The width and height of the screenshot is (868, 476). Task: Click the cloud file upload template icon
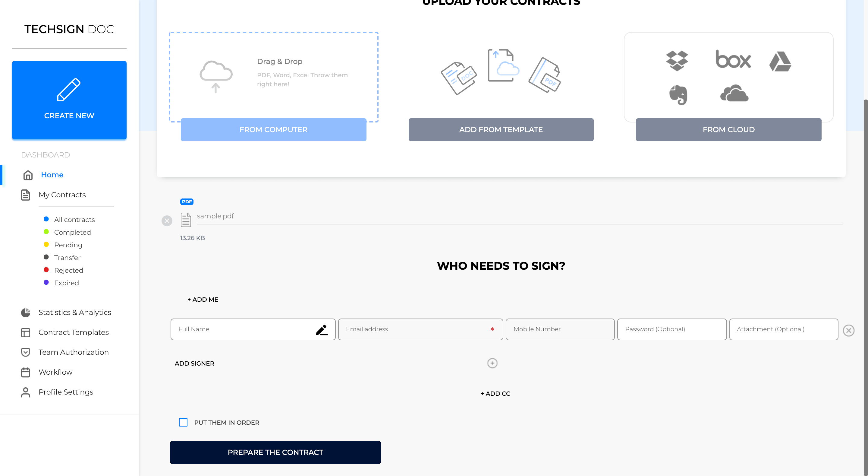click(x=503, y=65)
